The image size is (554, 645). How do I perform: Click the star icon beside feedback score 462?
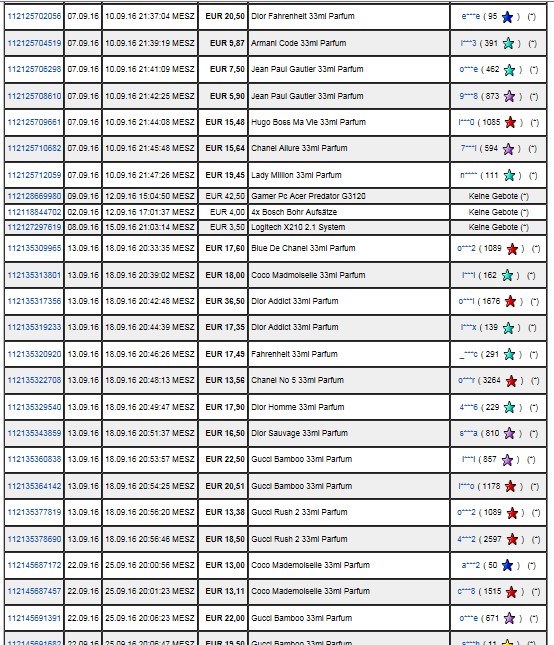[509, 70]
